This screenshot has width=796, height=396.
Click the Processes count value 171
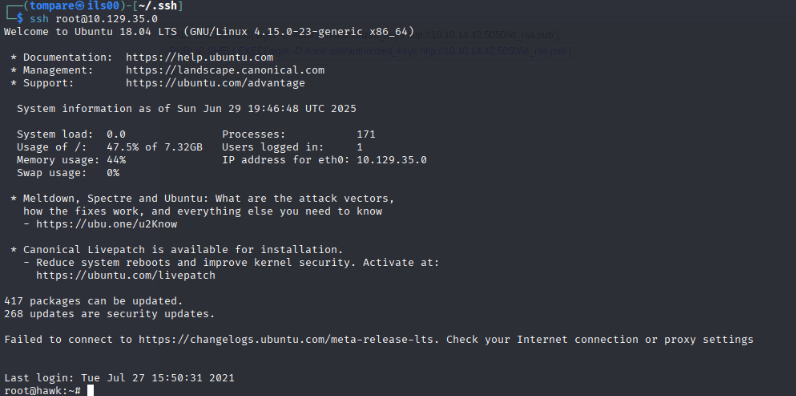[x=366, y=134]
